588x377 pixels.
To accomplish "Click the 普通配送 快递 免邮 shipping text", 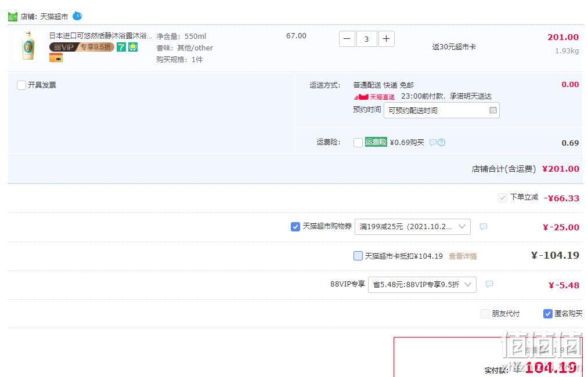I will click(x=383, y=85).
